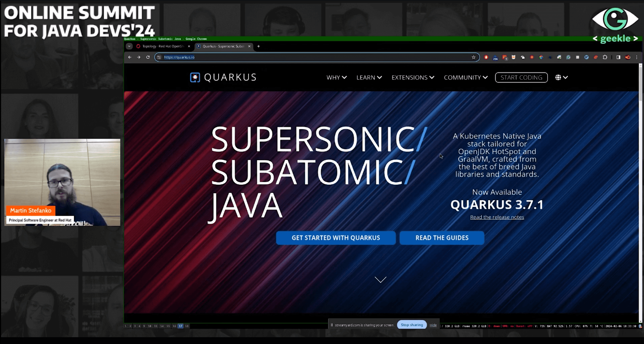
Task: Click the Google Chrome window title text
Action: 165,39
